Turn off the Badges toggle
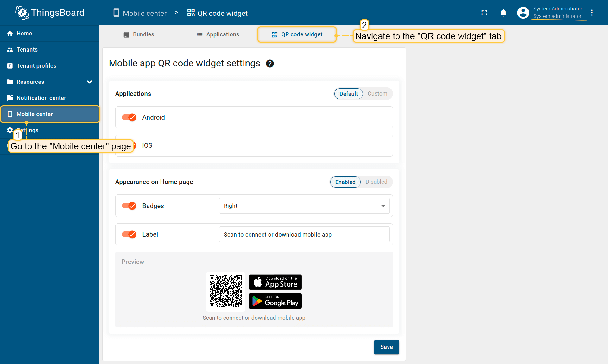The width and height of the screenshot is (608, 364). click(129, 206)
